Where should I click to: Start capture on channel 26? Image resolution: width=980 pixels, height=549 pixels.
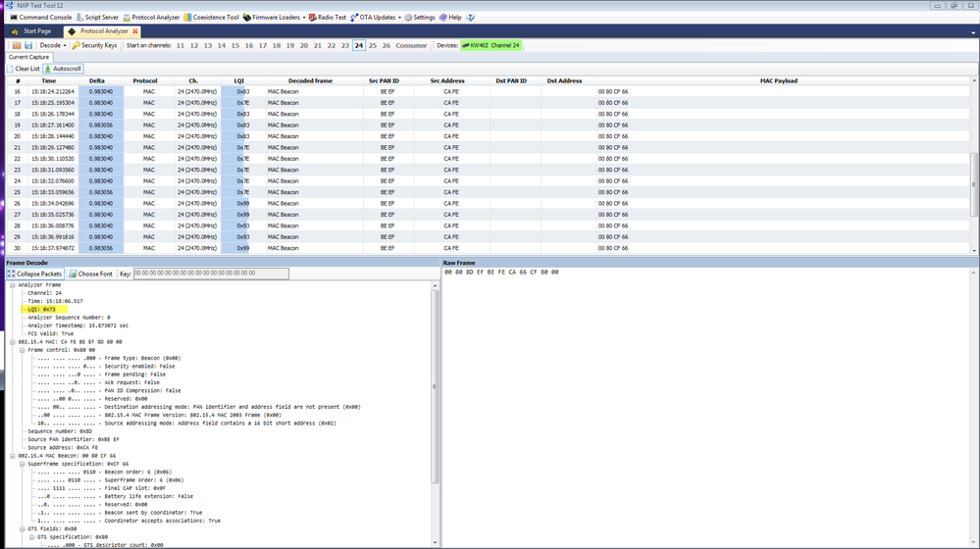387,46
